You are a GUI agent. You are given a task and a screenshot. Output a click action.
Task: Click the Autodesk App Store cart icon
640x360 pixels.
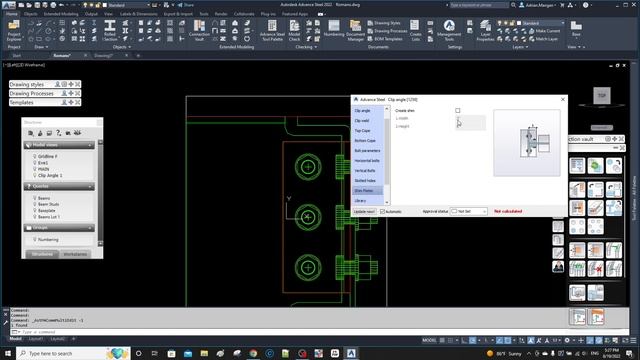pyautogui.click(x=562, y=5)
